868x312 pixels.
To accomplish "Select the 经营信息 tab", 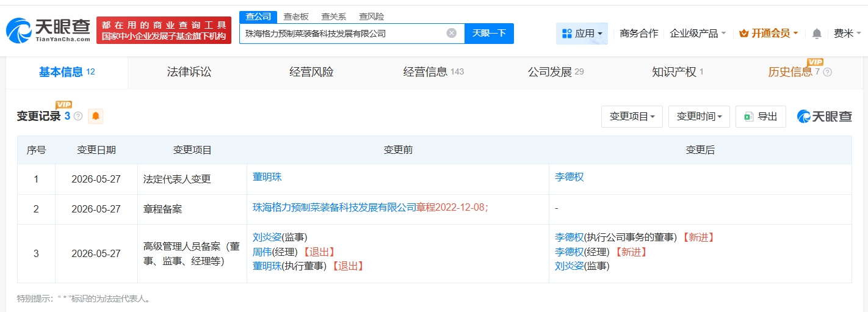I will [x=433, y=72].
